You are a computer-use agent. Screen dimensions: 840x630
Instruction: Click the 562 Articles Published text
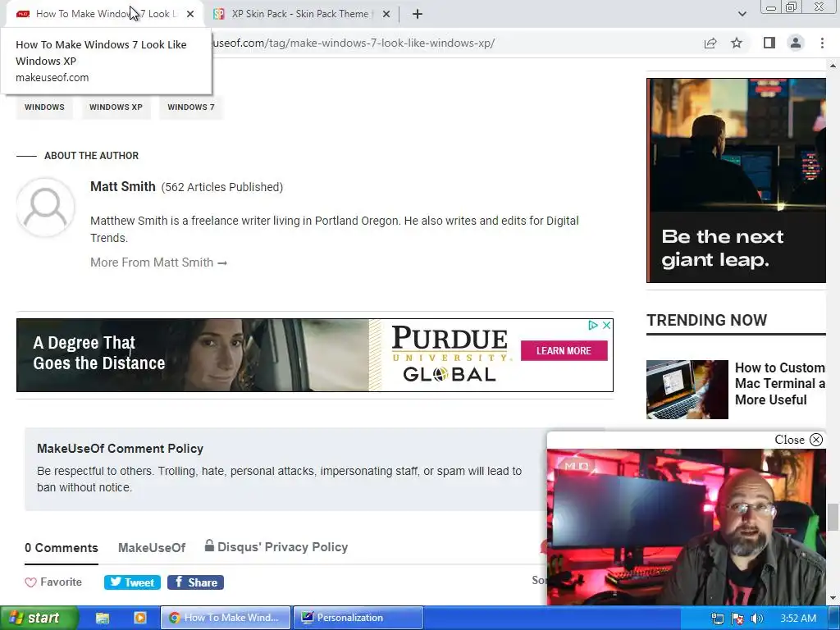pyautogui.click(x=221, y=187)
